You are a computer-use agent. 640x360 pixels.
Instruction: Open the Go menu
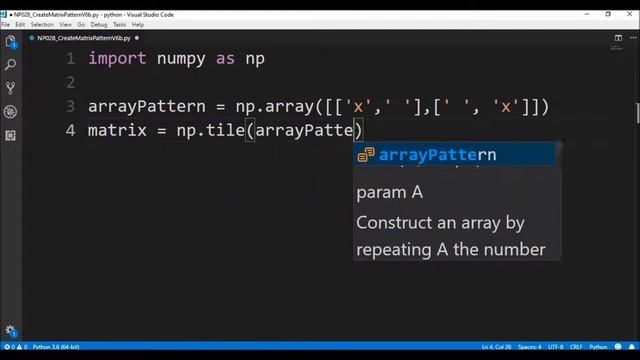point(81,24)
